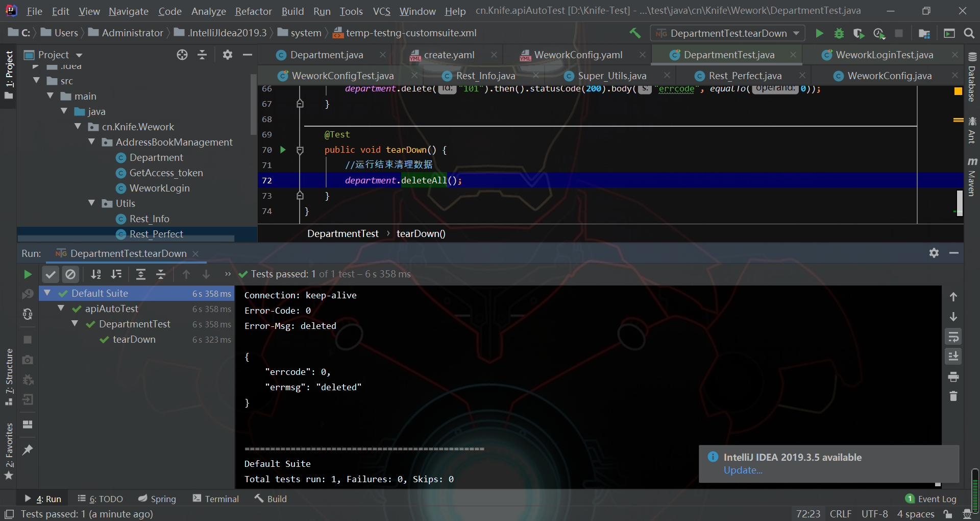
Task: Collapse the AddressBookManagement folder
Action: [92, 142]
